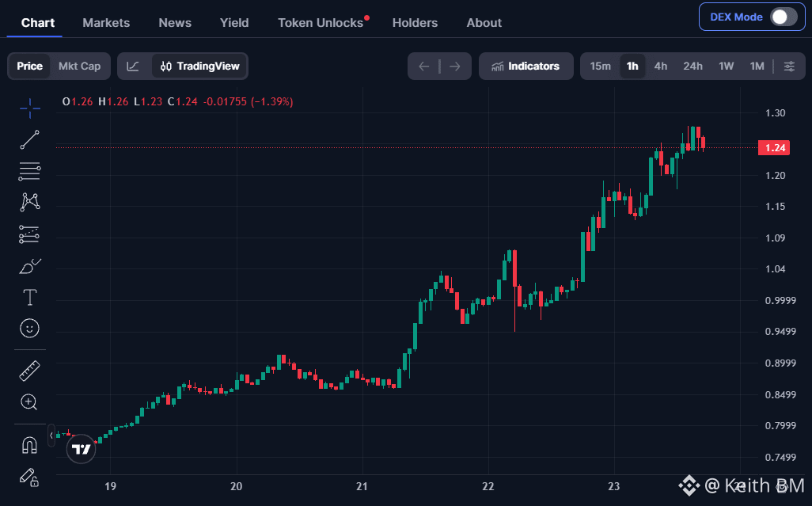Open the emoji icons tool
This screenshot has height=506, width=812.
29,329
